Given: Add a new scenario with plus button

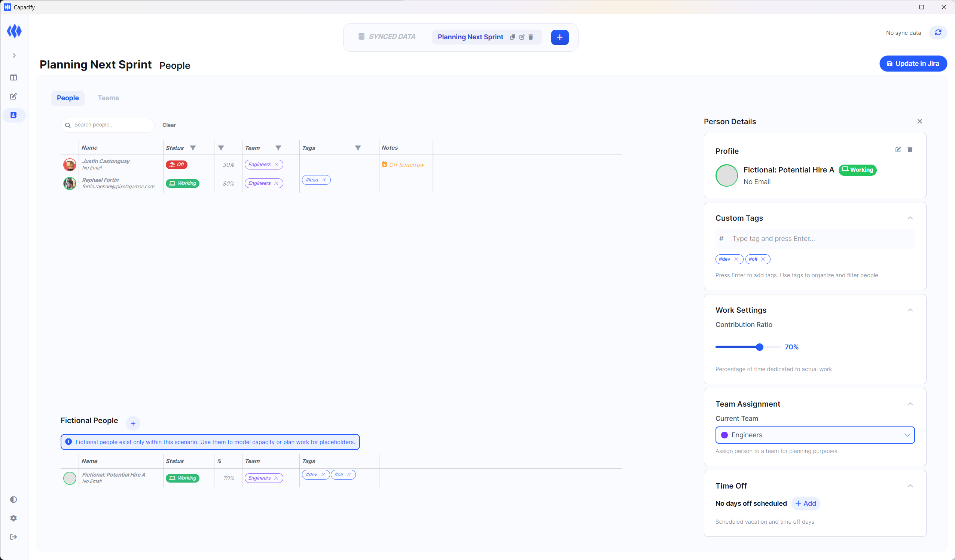Looking at the screenshot, I should pos(559,37).
